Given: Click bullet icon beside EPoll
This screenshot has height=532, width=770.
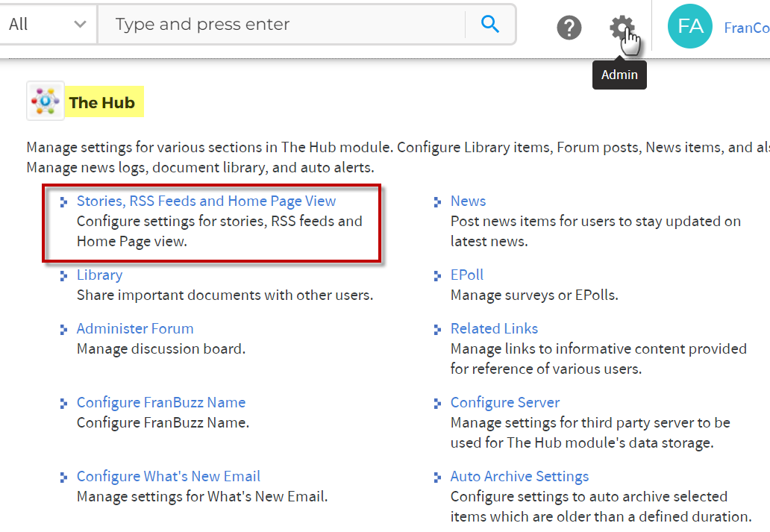Looking at the screenshot, I should click(x=437, y=276).
